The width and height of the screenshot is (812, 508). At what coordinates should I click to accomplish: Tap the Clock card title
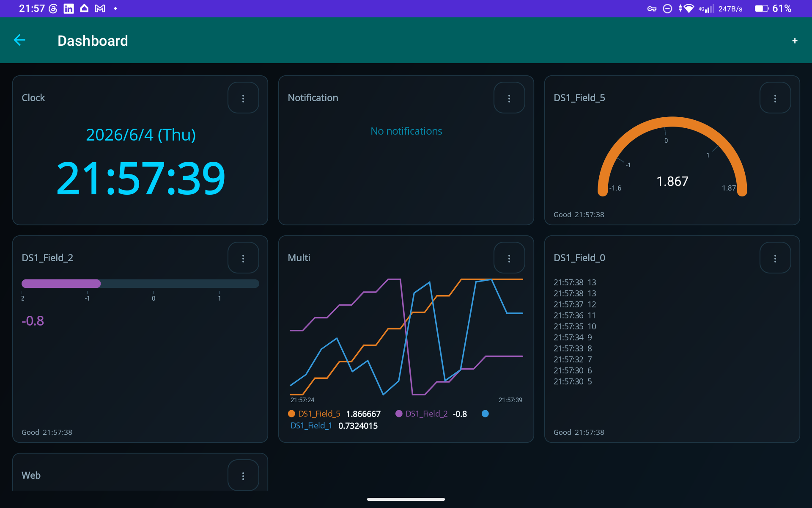(33, 98)
